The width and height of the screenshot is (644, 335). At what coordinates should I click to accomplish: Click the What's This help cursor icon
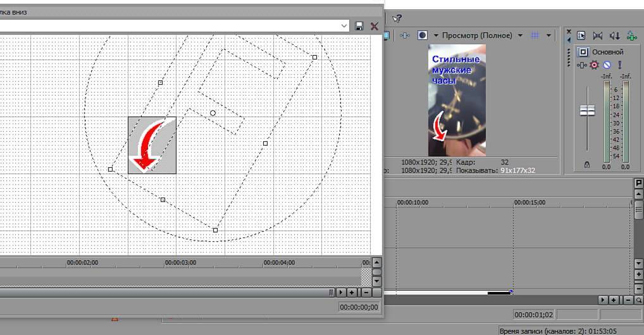tap(397, 19)
